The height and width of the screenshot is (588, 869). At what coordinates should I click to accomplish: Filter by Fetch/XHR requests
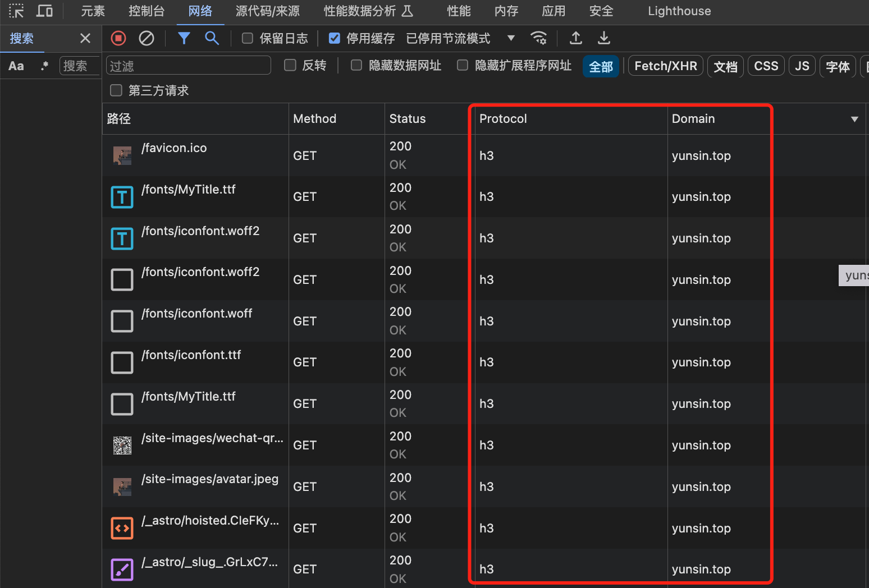(x=666, y=66)
